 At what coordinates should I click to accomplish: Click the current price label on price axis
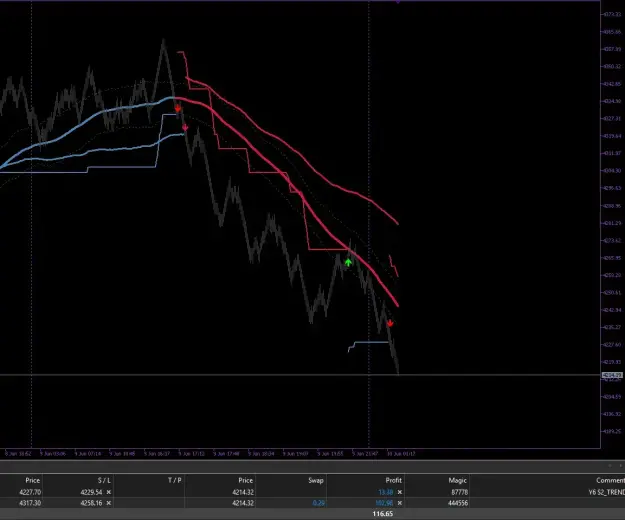612,375
